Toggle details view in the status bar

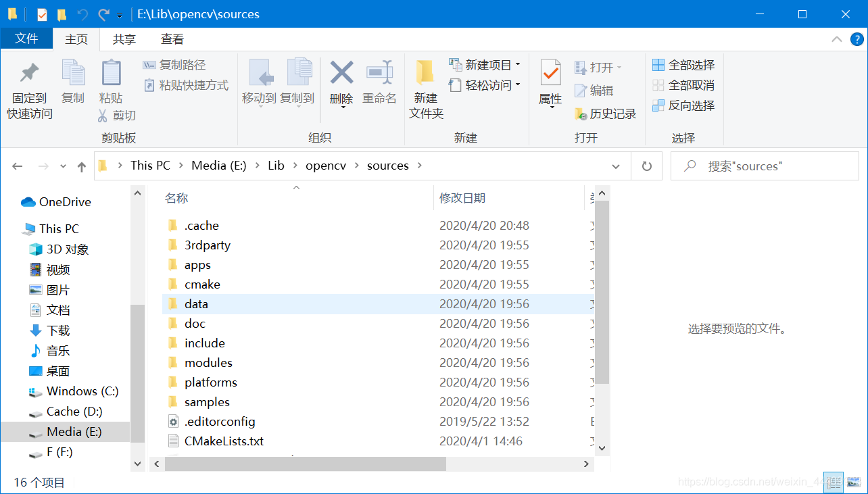point(833,483)
